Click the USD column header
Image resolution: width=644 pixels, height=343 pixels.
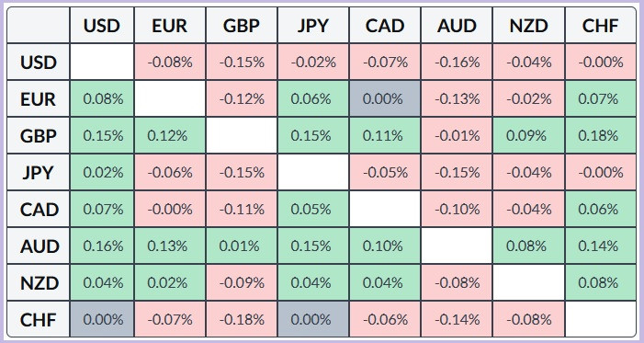coord(102,26)
